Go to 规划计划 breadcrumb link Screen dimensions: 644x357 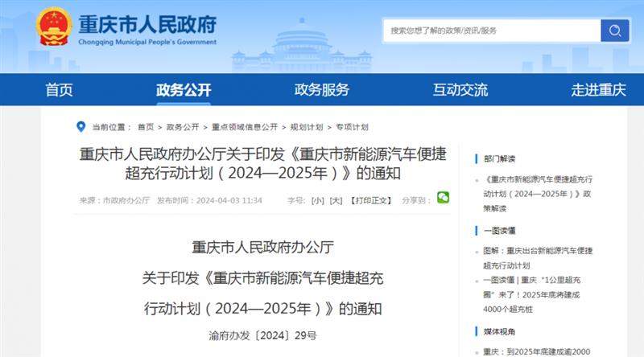(x=307, y=127)
